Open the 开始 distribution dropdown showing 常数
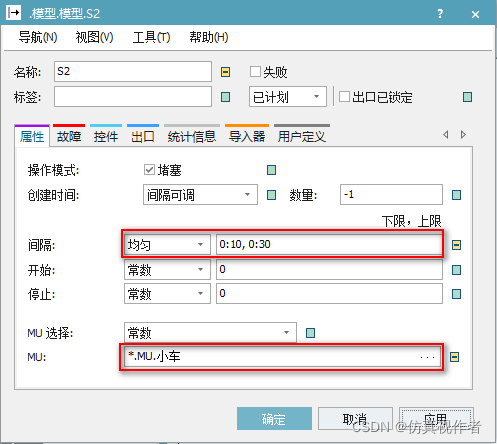 167,269
